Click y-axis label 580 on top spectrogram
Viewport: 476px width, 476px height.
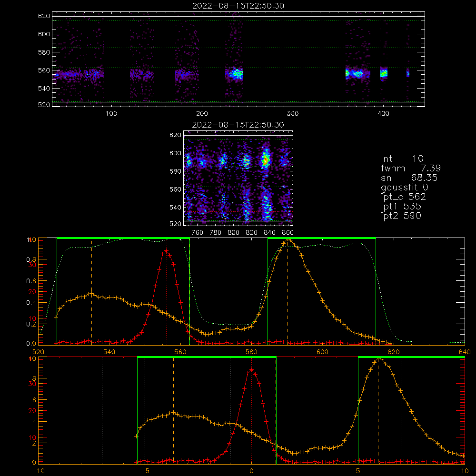pos(44,52)
